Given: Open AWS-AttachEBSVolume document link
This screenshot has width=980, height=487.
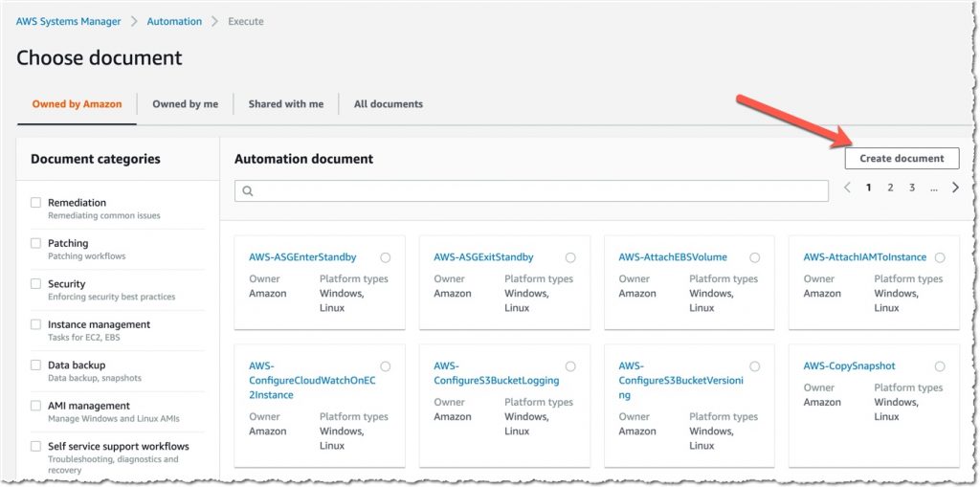Looking at the screenshot, I should point(673,257).
